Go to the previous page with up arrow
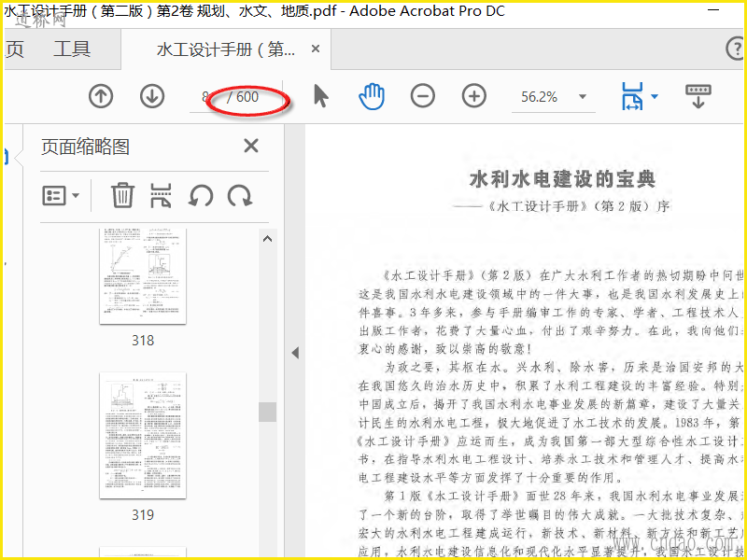 [101, 97]
